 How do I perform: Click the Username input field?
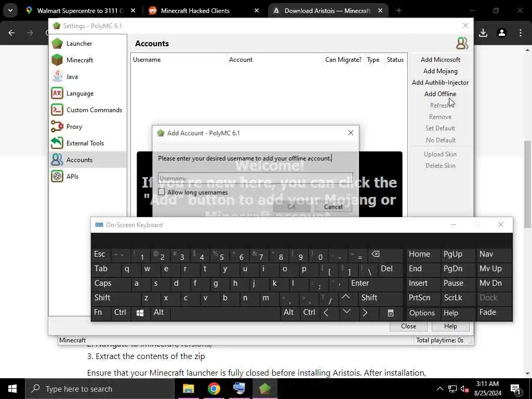(x=255, y=178)
